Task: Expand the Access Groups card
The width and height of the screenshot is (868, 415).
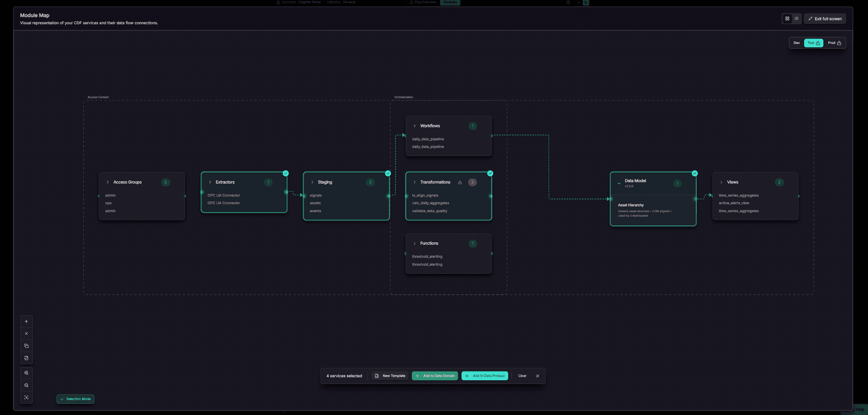Action: [108, 182]
